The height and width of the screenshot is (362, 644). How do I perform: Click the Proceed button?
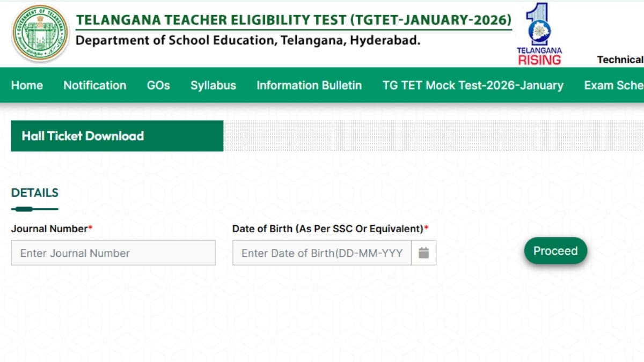pos(555,250)
